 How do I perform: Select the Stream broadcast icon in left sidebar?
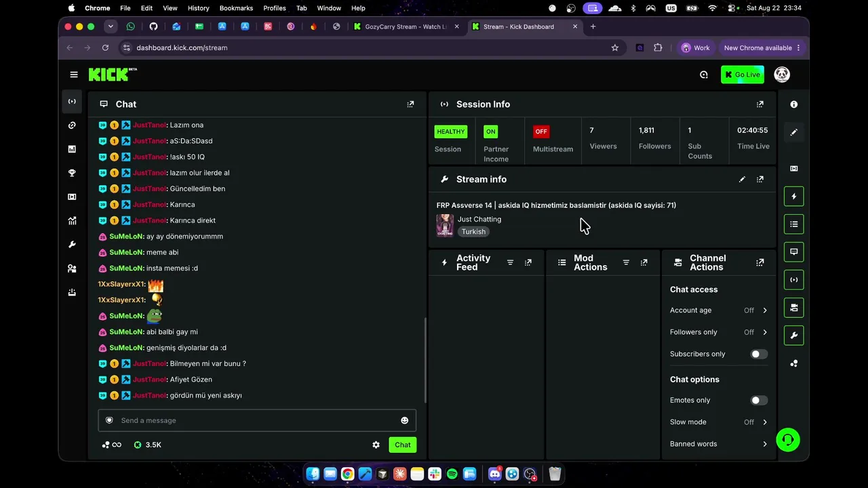tap(72, 102)
